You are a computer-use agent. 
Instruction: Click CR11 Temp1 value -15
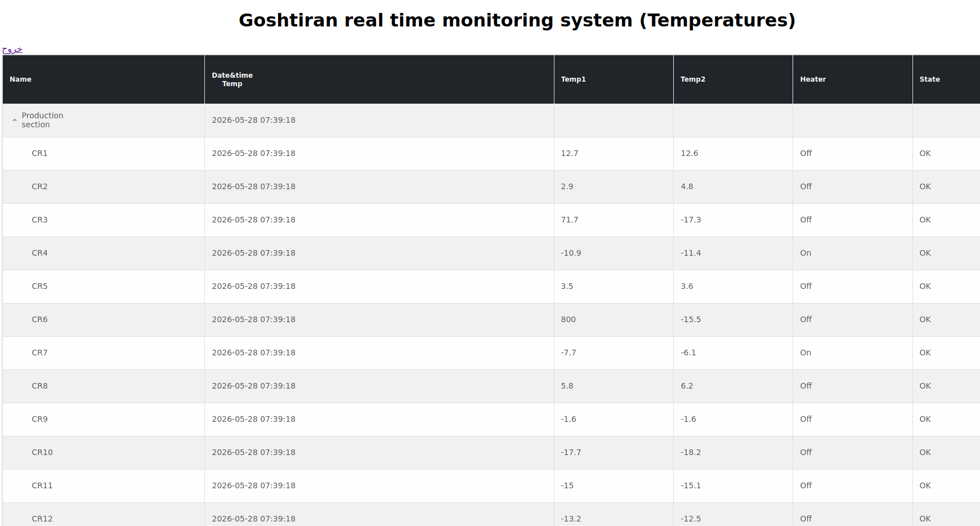click(567, 485)
